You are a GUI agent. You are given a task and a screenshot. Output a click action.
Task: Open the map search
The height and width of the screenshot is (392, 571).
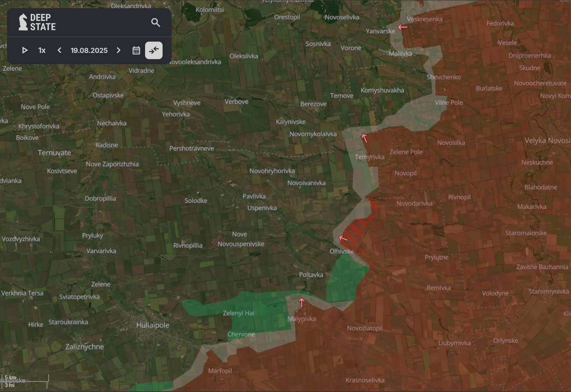click(x=156, y=23)
